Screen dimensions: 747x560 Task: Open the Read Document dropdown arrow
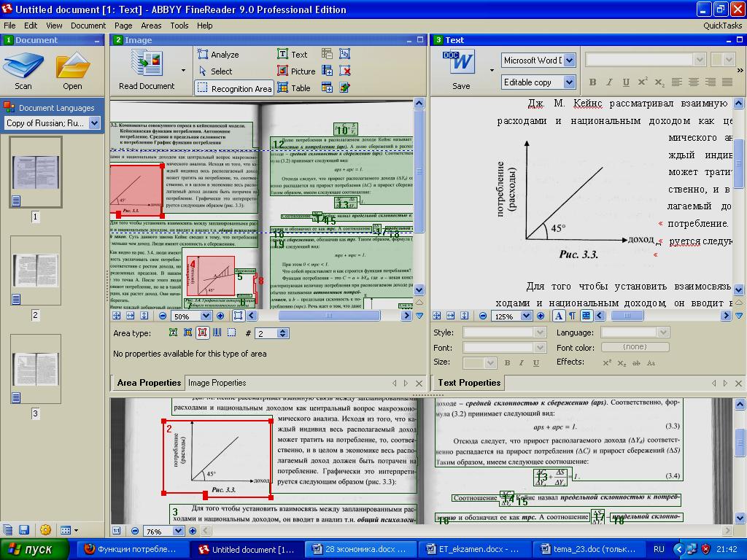[x=183, y=71]
